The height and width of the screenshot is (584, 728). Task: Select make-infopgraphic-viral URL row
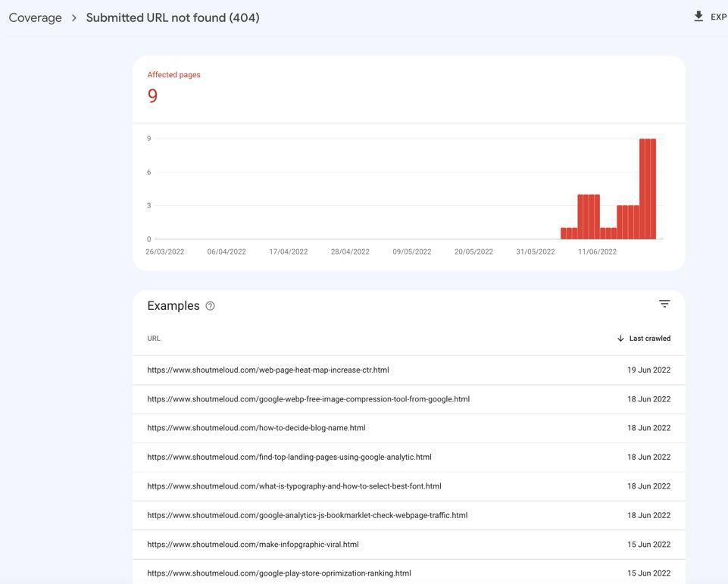[x=252, y=545]
